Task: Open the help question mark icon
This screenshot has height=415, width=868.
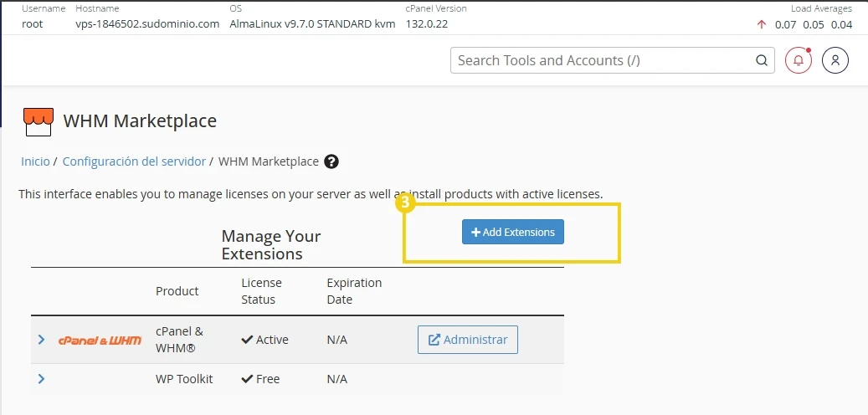Action: [331, 161]
